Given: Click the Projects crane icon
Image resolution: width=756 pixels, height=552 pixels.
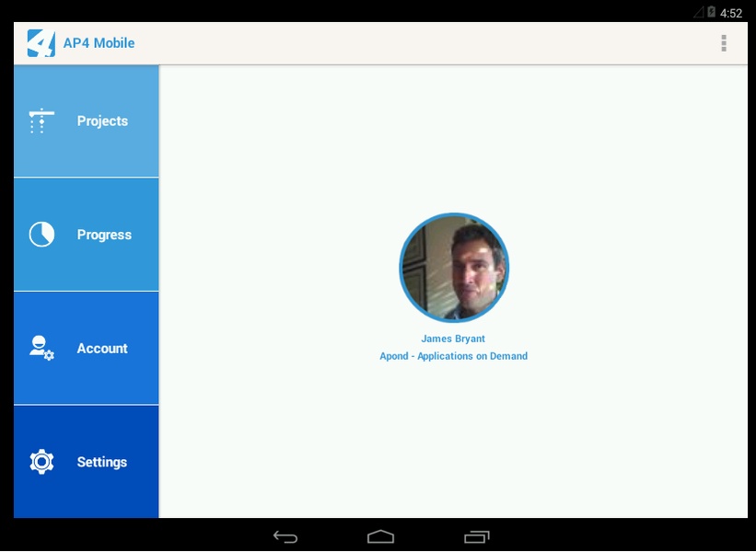Looking at the screenshot, I should (x=41, y=121).
